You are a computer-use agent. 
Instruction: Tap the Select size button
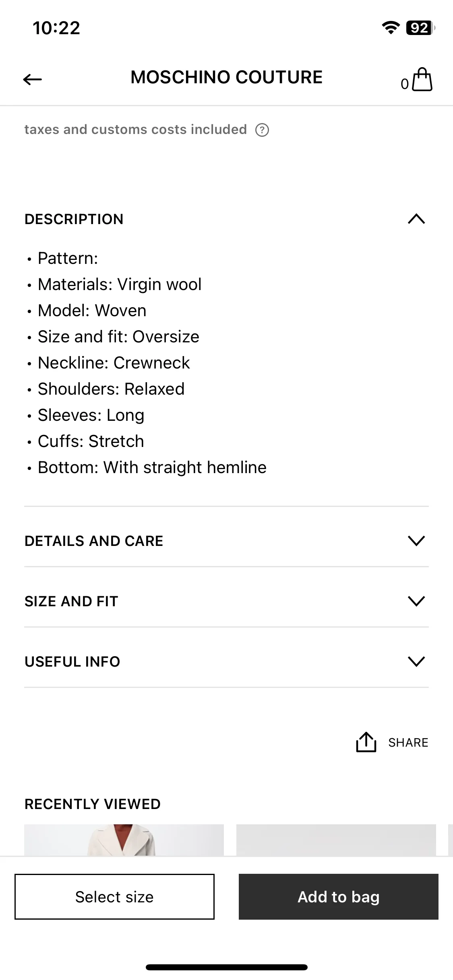click(x=114, y=897)
